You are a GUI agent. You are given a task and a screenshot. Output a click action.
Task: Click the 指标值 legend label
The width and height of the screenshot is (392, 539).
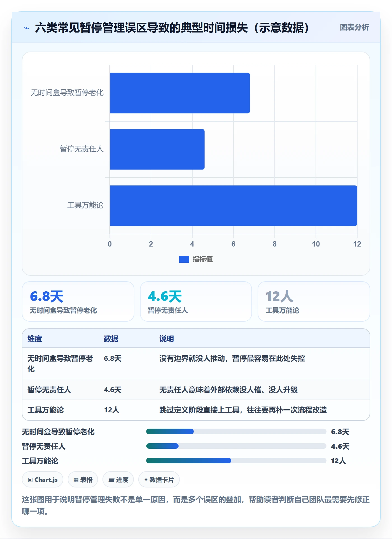[x=203, y=259]
